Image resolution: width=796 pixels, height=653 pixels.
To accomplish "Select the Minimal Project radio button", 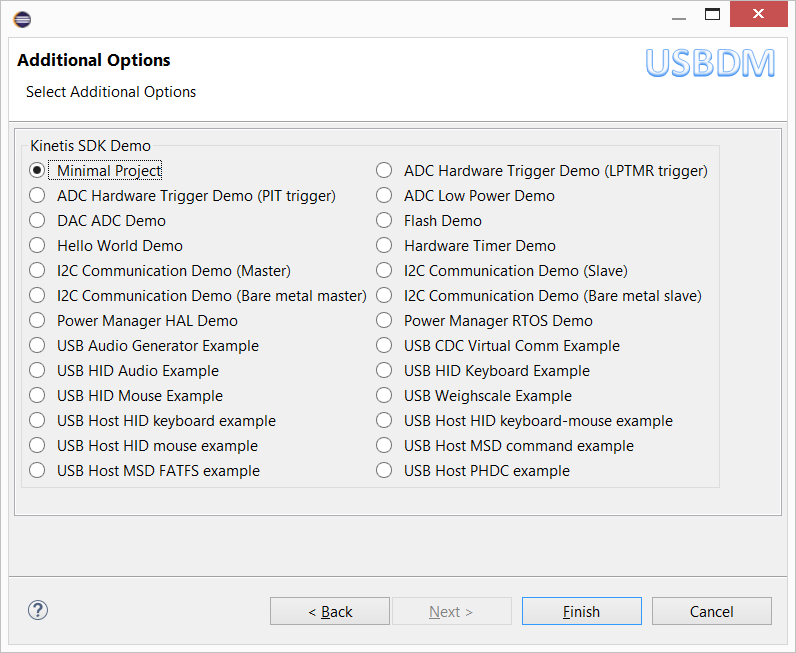I will [38, 171].
